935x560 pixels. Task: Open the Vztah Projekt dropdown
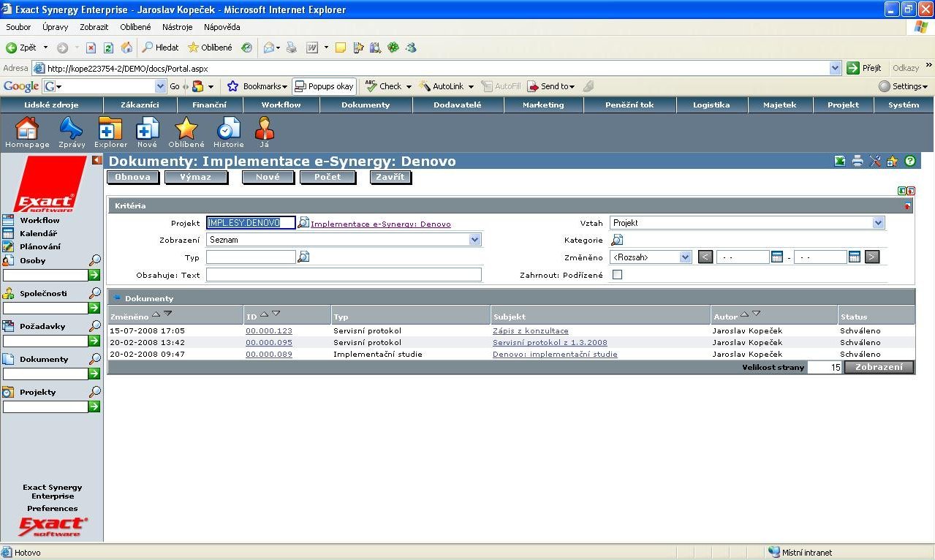tap(879, 223)
